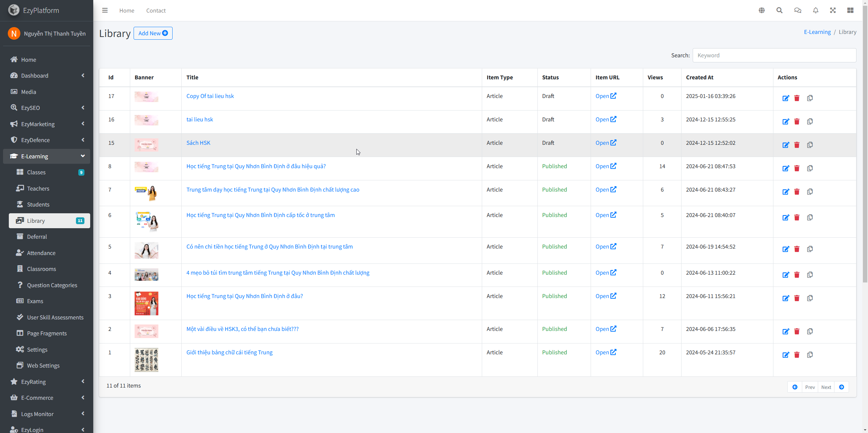
Task: Click the Keyword search input field
Action: click(774, 55)
